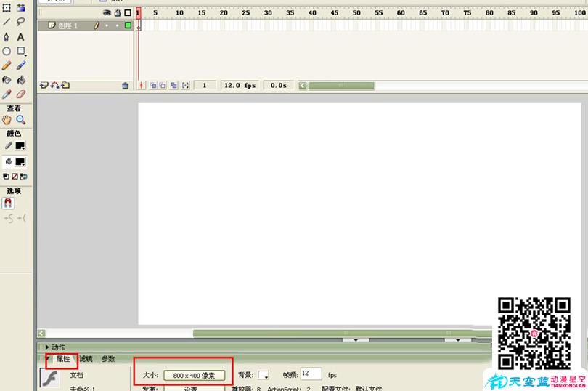Click the 0.0s elapsed time display
This screenshot has width=588, height=391.
coord(278,86)
